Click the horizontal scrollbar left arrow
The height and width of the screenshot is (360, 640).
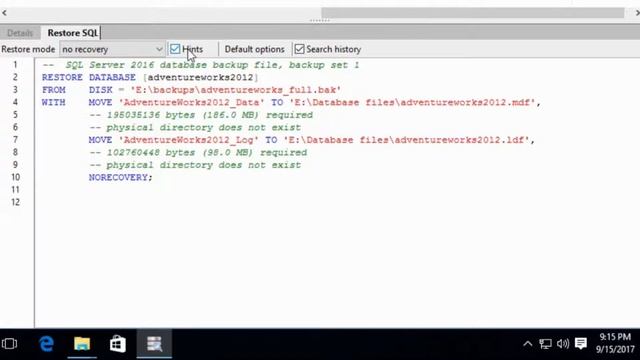pyautogui.click(x=4, y=13)
